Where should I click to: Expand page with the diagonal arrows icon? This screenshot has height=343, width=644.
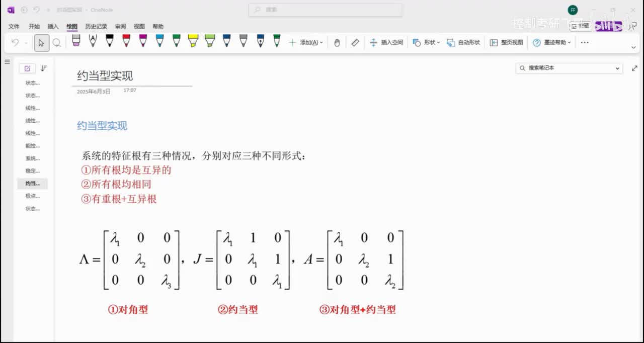coord(634,68)
